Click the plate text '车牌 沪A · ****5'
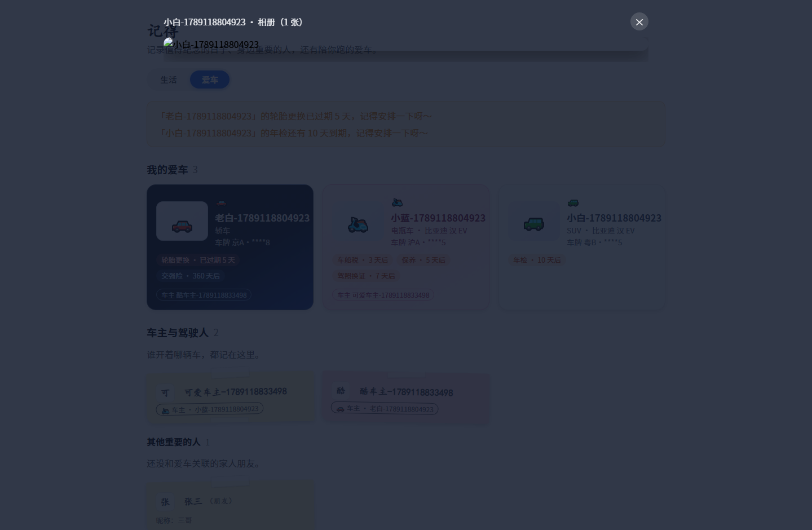812x530 pixels. [x=418, y=242]
